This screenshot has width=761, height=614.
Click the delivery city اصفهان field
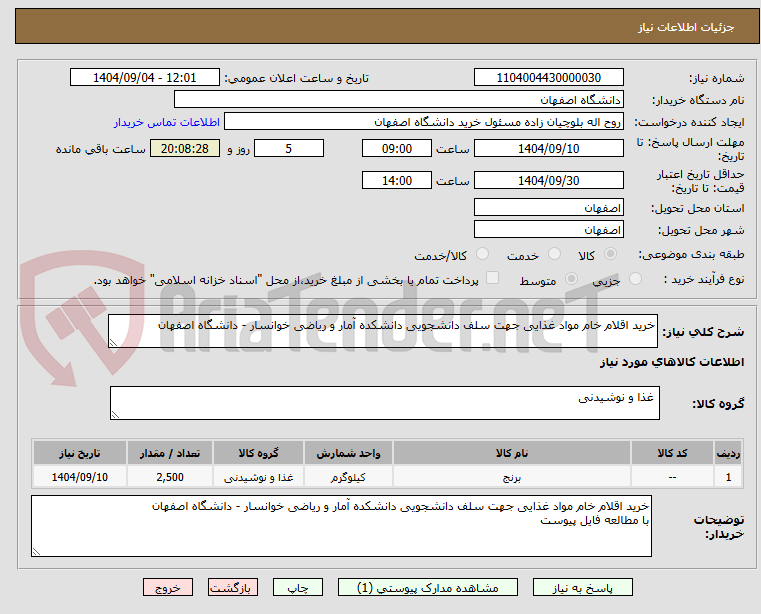[548, 229]
